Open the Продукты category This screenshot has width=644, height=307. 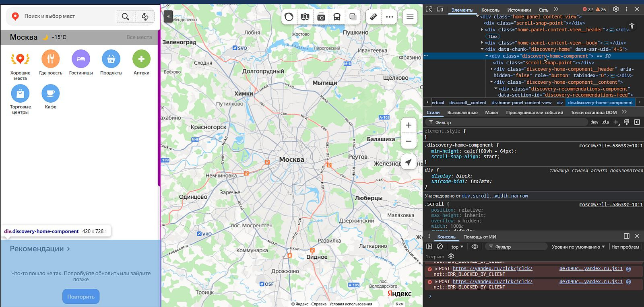[x=111, y=62]
